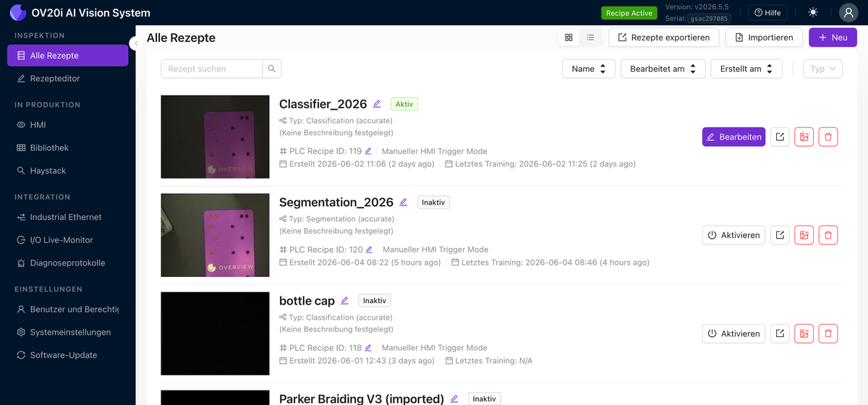This screenshot has height=405, width=868.
Task: Sort by Bearbeitet am
Action: point(663,69)
